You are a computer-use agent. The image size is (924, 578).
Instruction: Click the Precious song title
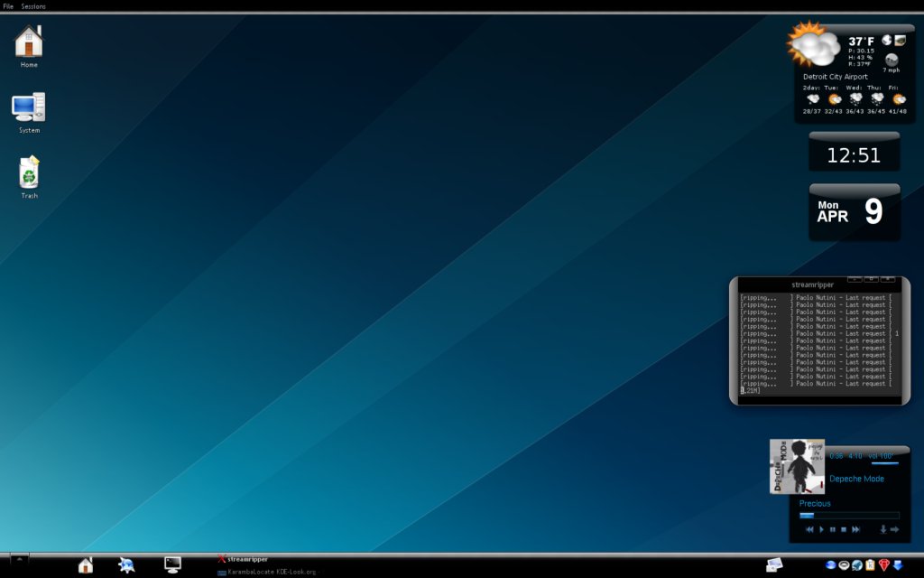pyautogui.click(x=815, y=503)
